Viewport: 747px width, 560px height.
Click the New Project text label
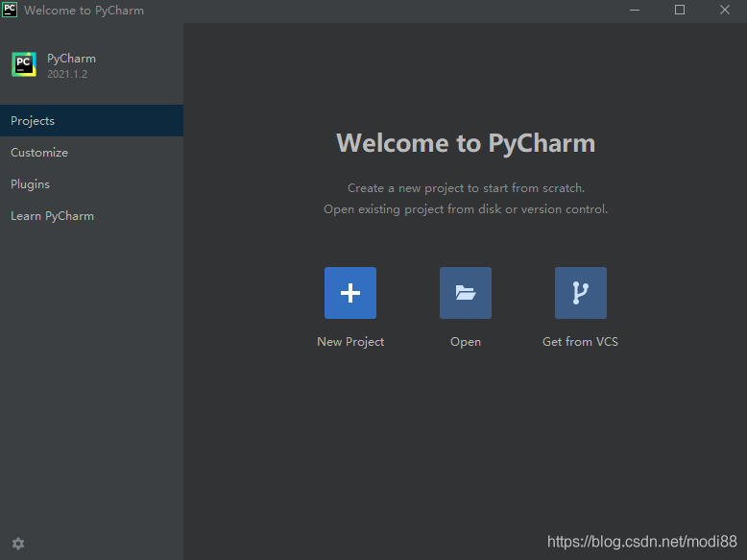pos(350,342)
